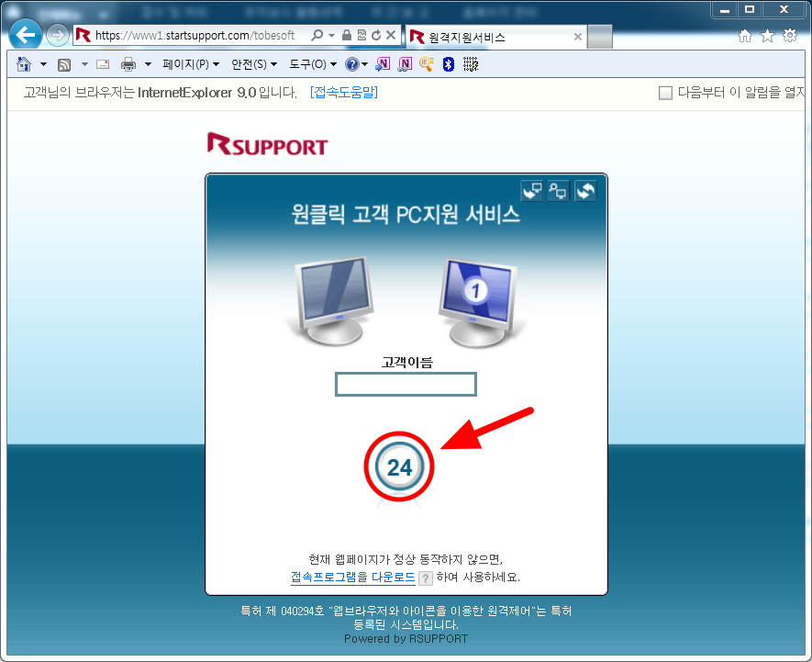The width and height of the screenshot is (812, 662).
Task: Click the RSS feeds icon
Action: pos(64,64)
